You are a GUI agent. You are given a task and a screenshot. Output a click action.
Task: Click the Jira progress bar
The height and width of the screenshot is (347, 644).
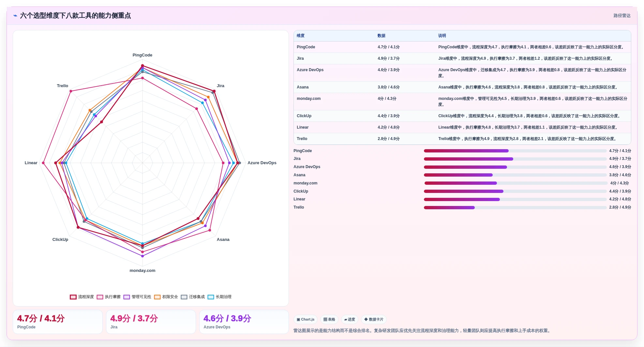pyautogui.click(x=515, y=159)
